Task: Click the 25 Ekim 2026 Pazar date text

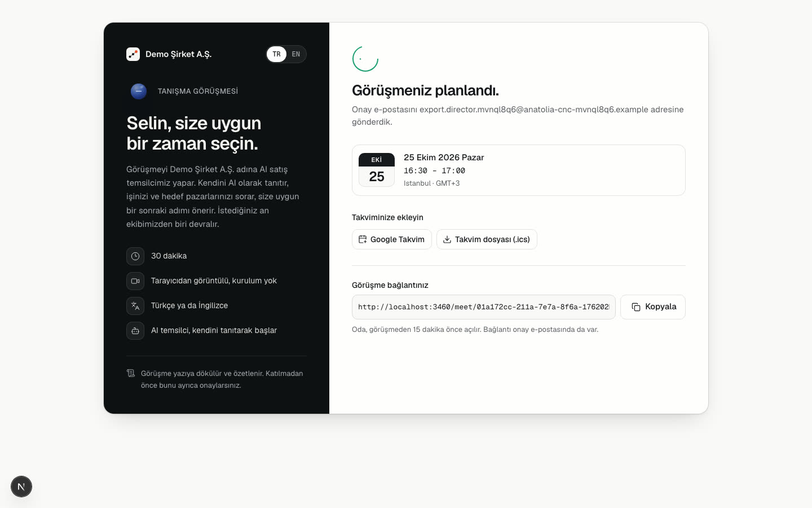Action: pos(444,157)
